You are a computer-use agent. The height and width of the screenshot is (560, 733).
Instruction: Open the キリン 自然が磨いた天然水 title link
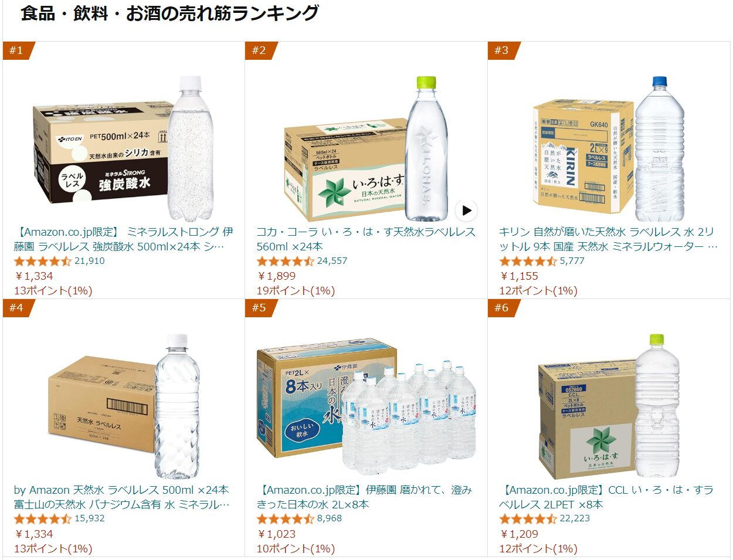point(608,239)
